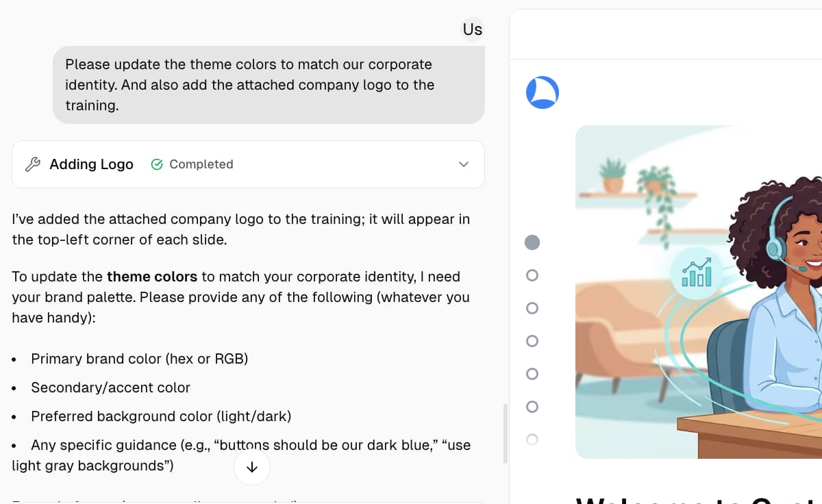
Task: Click the "Primary brand color" bullet text
Action: tap(139, 359)
